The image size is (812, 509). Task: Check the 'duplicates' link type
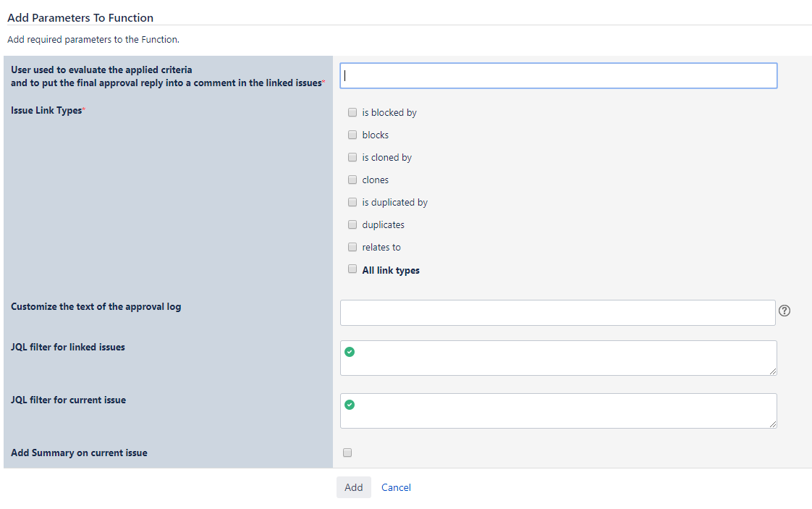tap(352, 224)
